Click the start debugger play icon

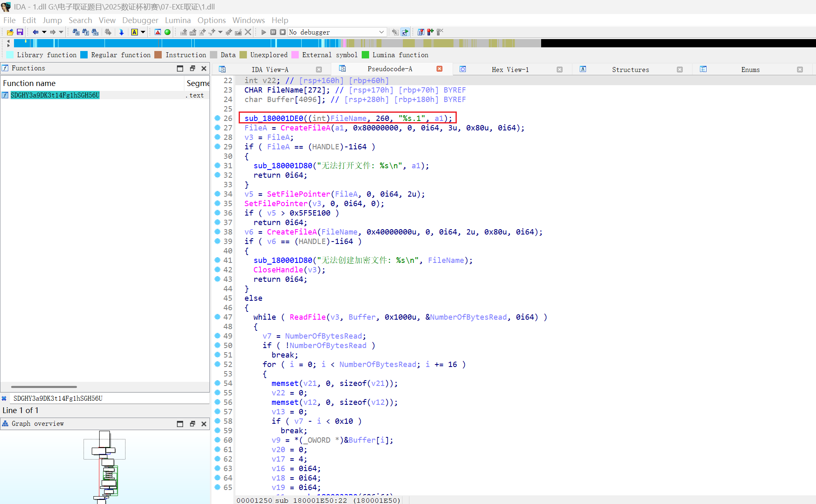click(x=264, y=32)
